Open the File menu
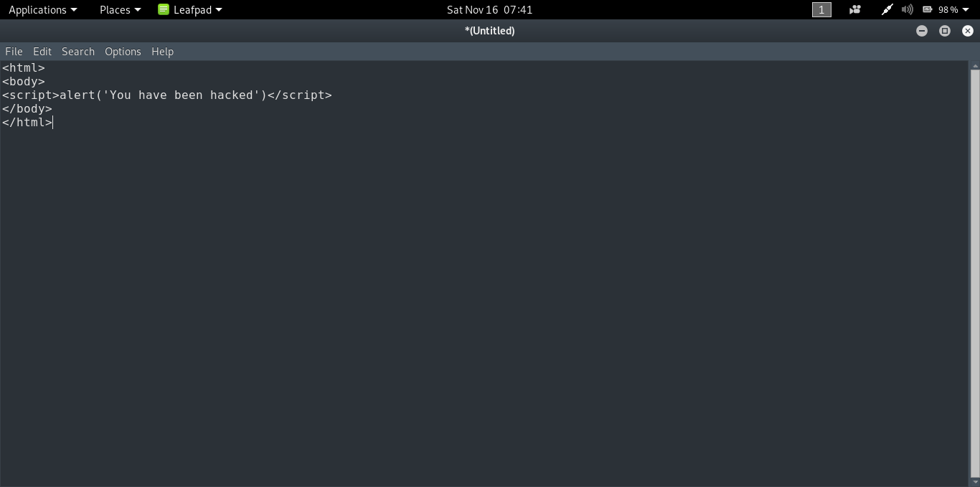This screenshot has height=487, width=980. click(14, 52)
